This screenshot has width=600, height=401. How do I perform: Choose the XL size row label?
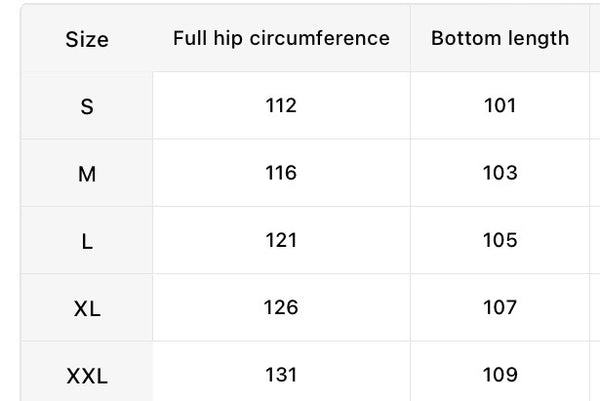click(87, 308)
